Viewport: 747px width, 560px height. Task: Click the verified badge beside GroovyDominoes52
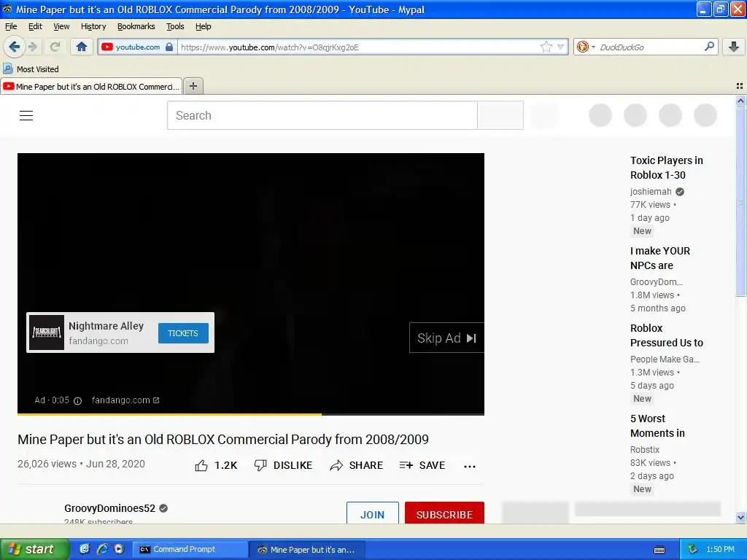click(x=163, y=508)
